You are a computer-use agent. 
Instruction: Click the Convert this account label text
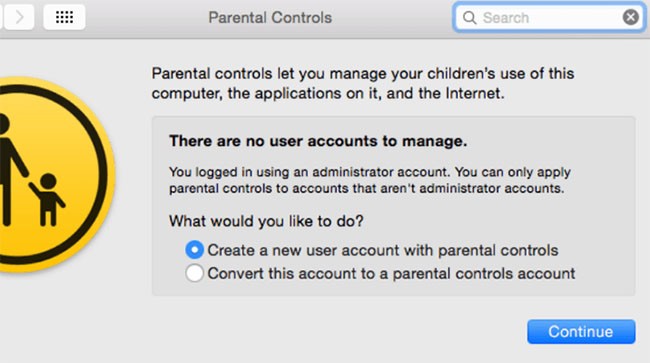point(391,273)
